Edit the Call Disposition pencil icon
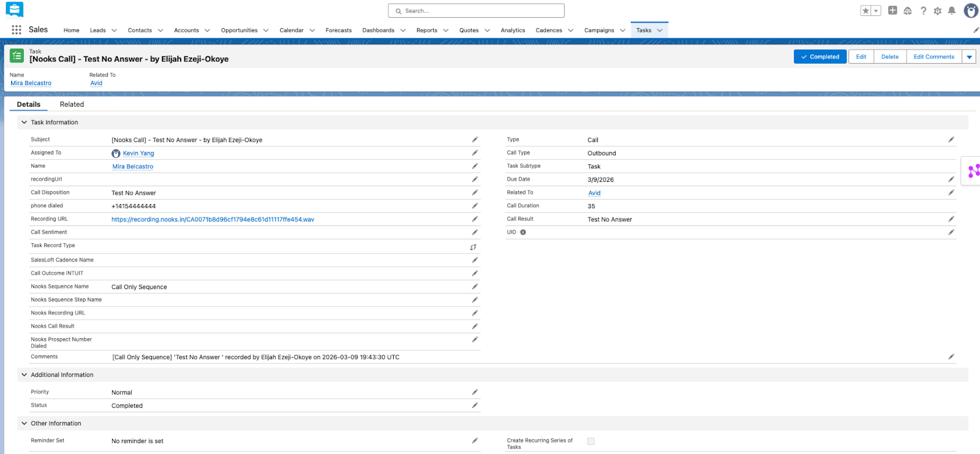The image size is (980, 454). 475,192
